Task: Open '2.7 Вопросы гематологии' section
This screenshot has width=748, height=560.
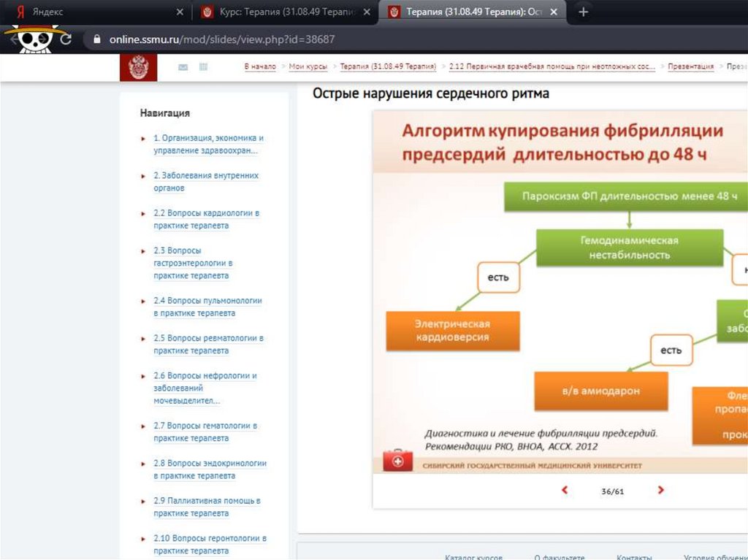Action: (x=205, y=431)
